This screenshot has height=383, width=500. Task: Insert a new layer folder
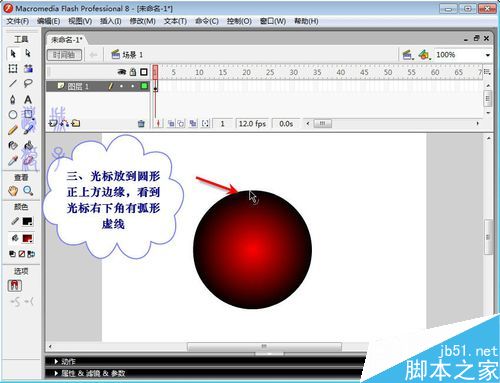pos(76,123)
